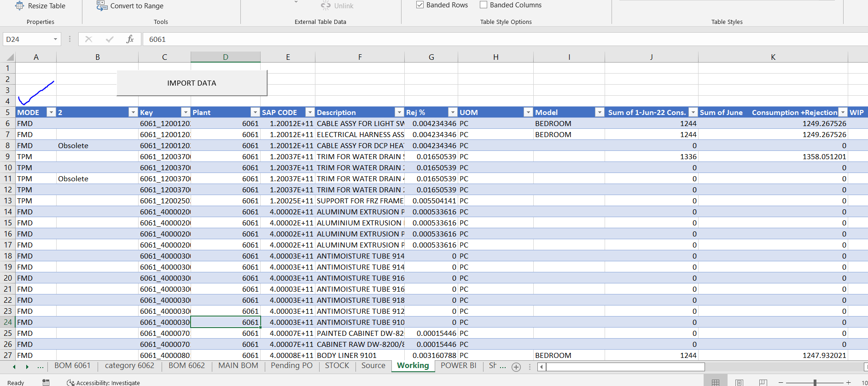Open the Name Box dropdown arrow
The height and width of the screenshot is (386, 868).
pos(55,39)
